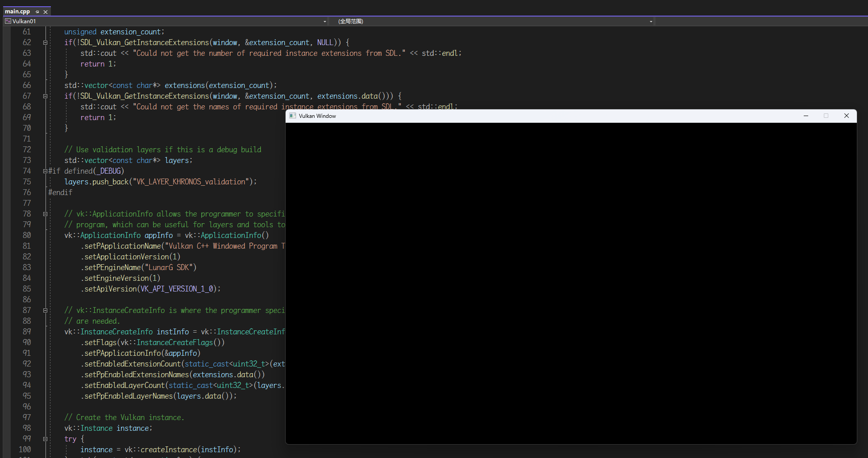This screenshot has height=458, width=868.
Task: Collapse the comment block at line 87
Action: click(45, 311)
